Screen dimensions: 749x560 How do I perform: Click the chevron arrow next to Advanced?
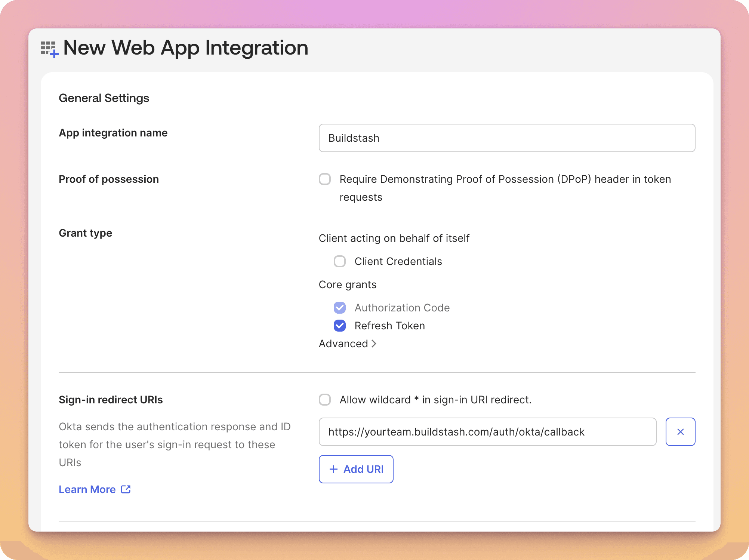click(x=374, y=344)
